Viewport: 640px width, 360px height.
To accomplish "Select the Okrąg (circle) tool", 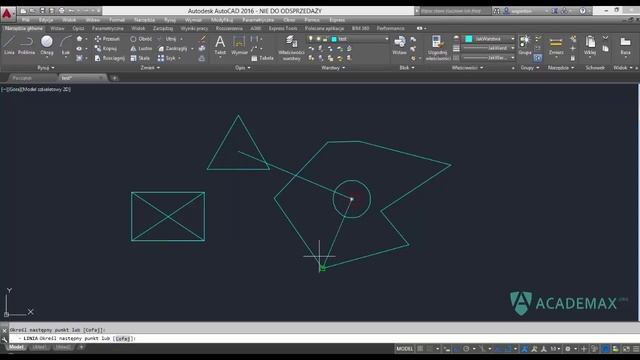I will (47, 45).
